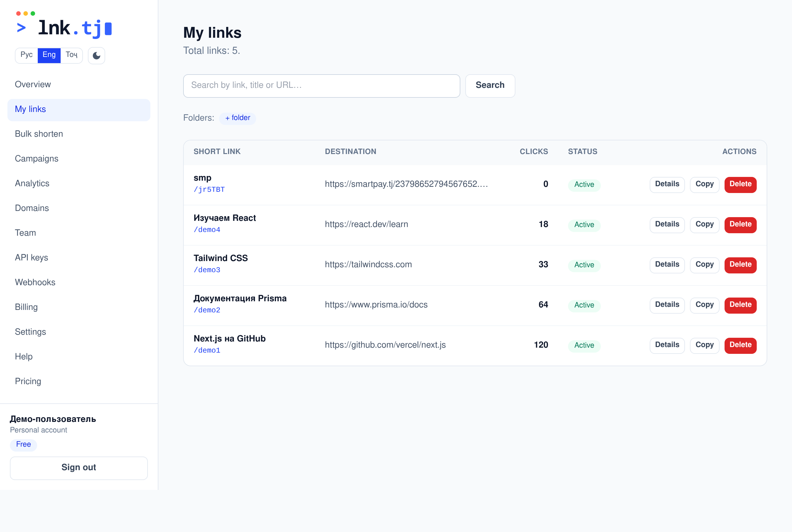
Task: Delete the smp link
Action: (740, 184)
